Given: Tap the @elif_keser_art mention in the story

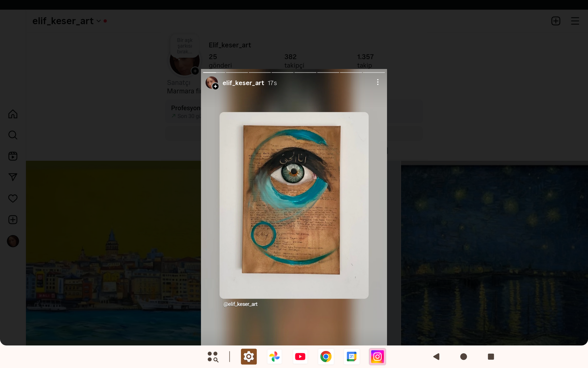Looking at the screenshot, I should (x=240, y=304).
